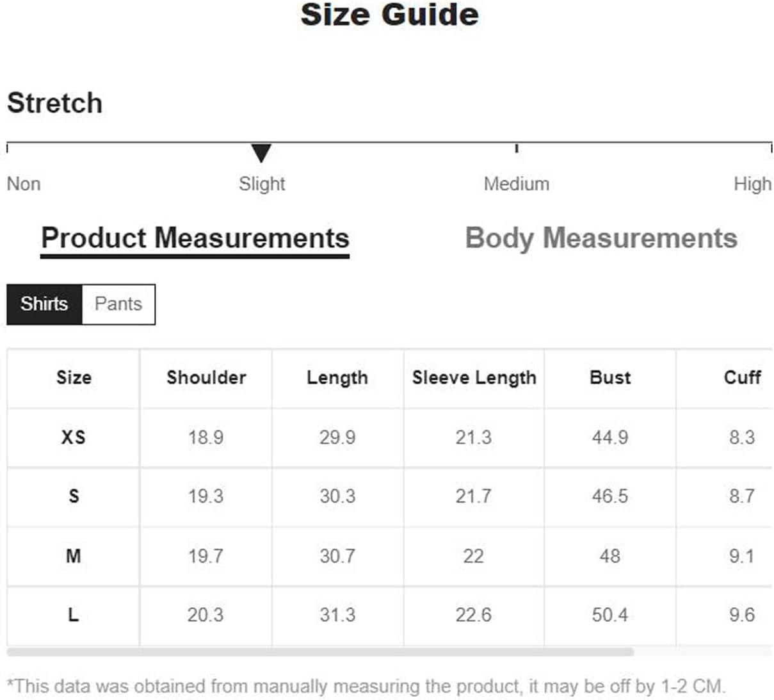Click the M row bust value 48
Viewport: 774px width, 700px height.
pos(610,556)
